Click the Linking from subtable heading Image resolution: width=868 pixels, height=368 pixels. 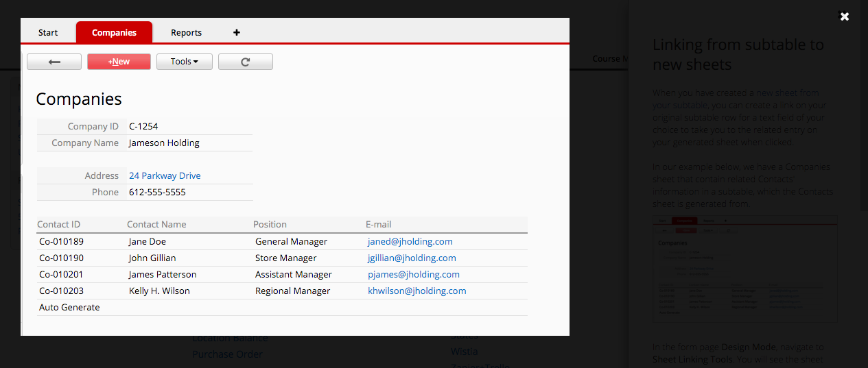tap(738, 54)
